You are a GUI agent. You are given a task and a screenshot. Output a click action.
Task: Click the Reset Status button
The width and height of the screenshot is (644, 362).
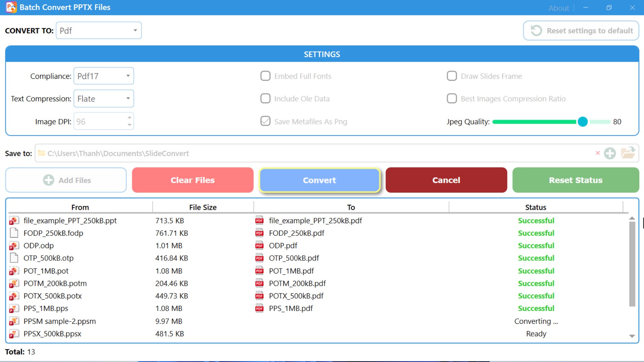(576, 180)
